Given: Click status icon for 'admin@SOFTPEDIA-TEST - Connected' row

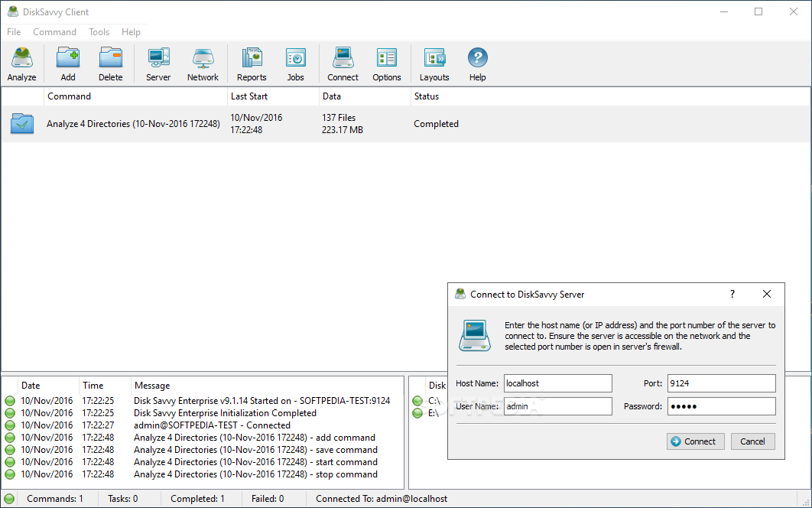Looking at the screenshot, I should 10,425.
